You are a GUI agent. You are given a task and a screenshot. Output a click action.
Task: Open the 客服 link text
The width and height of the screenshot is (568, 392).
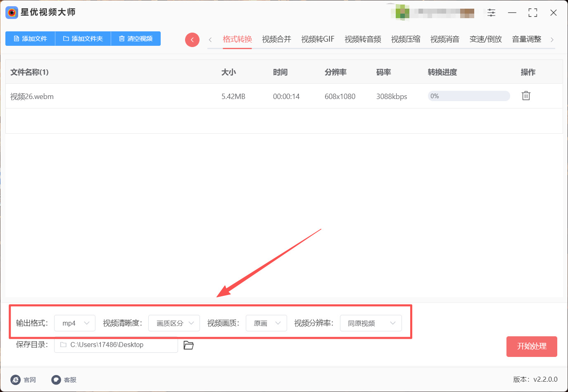pyautogui.click(x=70, y=380)
